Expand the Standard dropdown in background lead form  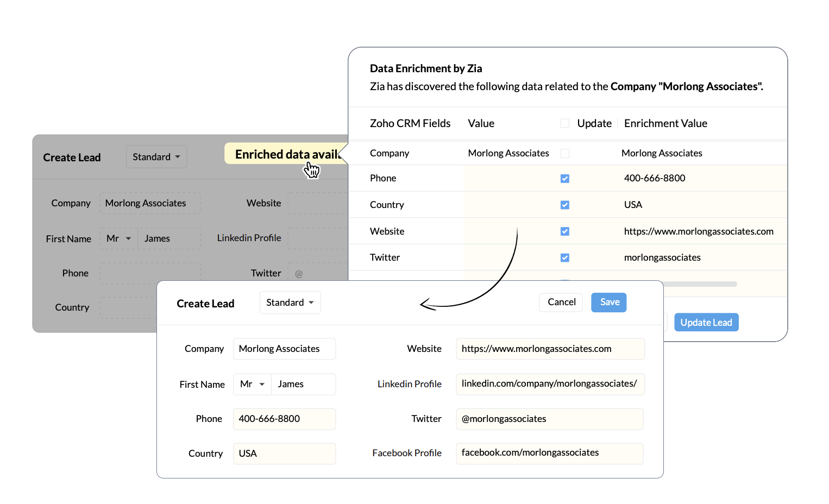tap(156, 156)
